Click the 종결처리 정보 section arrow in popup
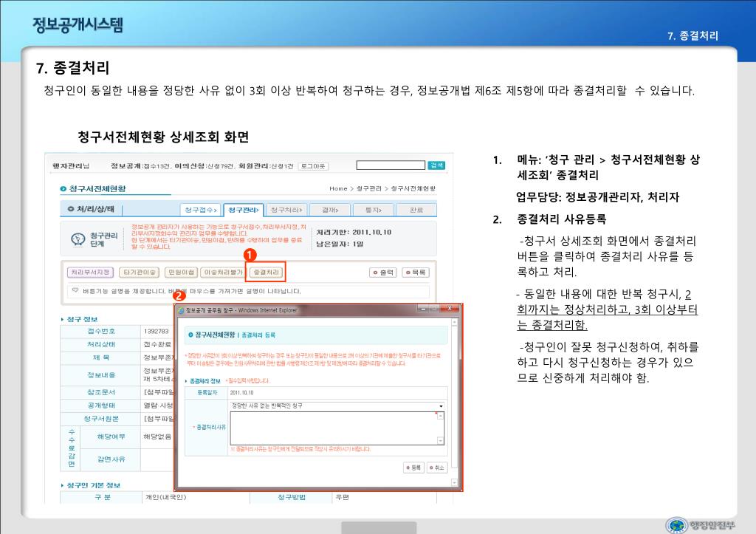756x534 pixels. pyautogui.click(x=187, y=381)
